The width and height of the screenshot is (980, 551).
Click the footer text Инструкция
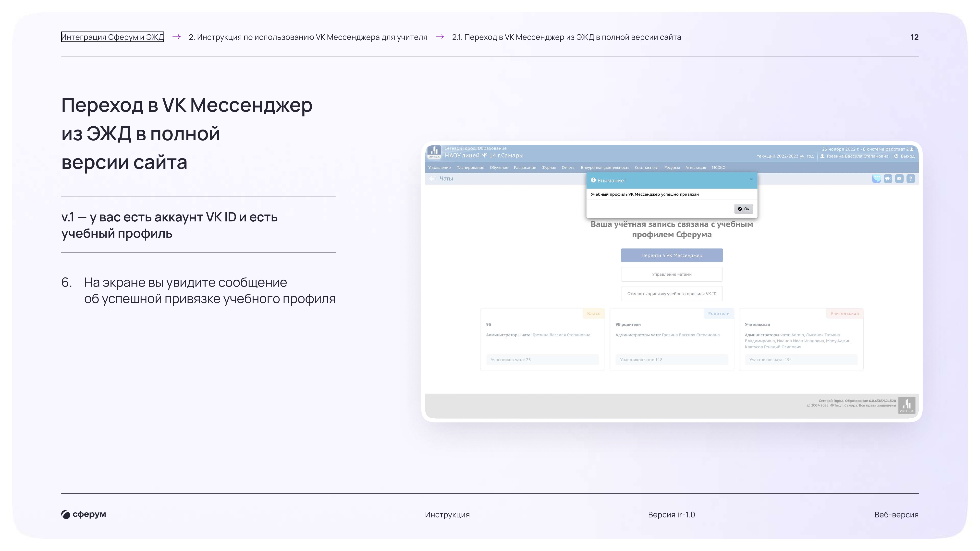click(447, 515)
